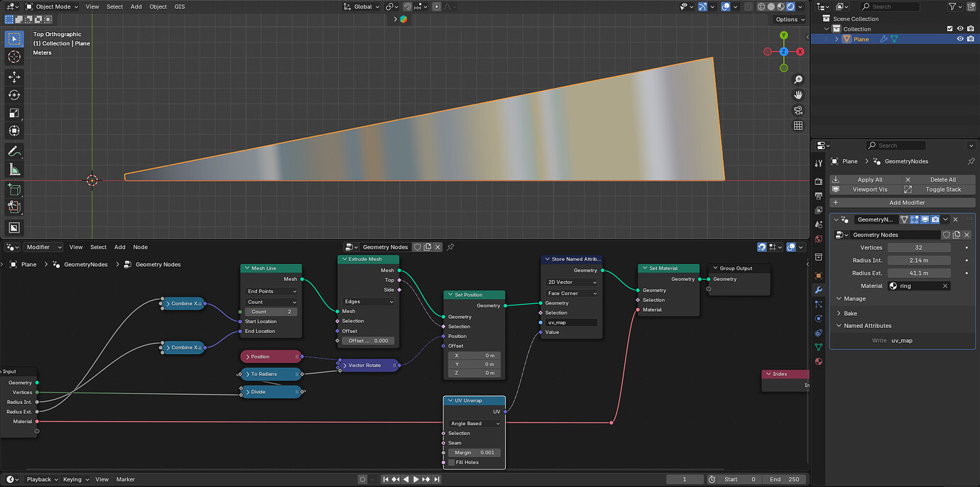Click the X axis on navigation gizmo
The width and height of the screenshot is (980, 487).
(800, 52)
